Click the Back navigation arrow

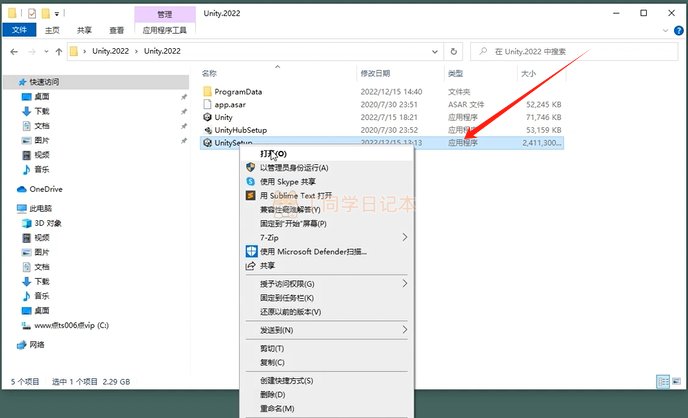(14, 51)
